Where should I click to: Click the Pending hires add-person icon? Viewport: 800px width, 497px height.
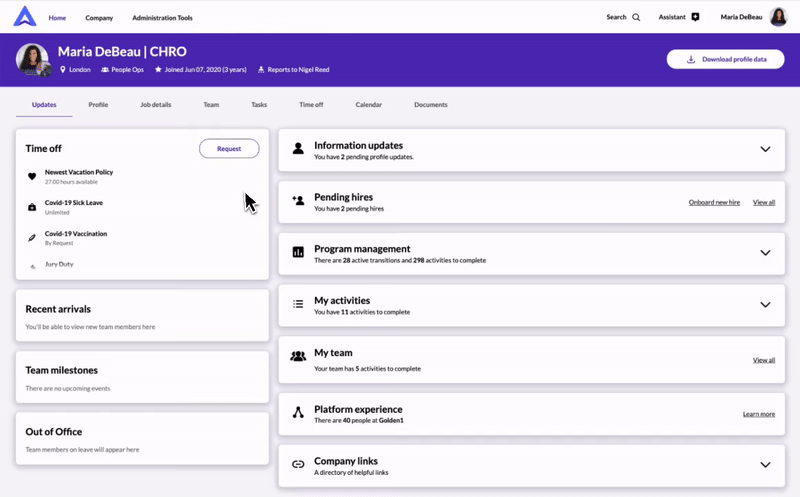click(x=298, y=201)
